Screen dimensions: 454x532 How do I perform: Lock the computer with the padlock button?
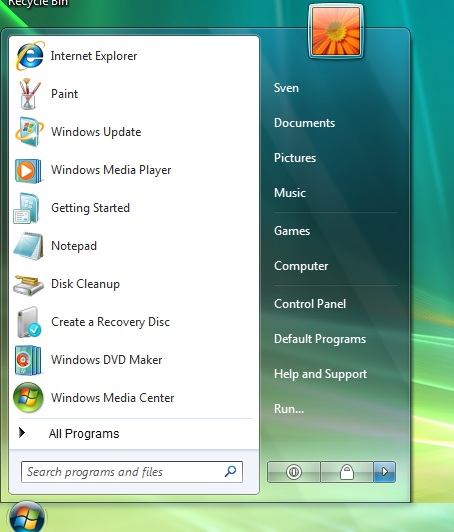[x=347, y=472]
